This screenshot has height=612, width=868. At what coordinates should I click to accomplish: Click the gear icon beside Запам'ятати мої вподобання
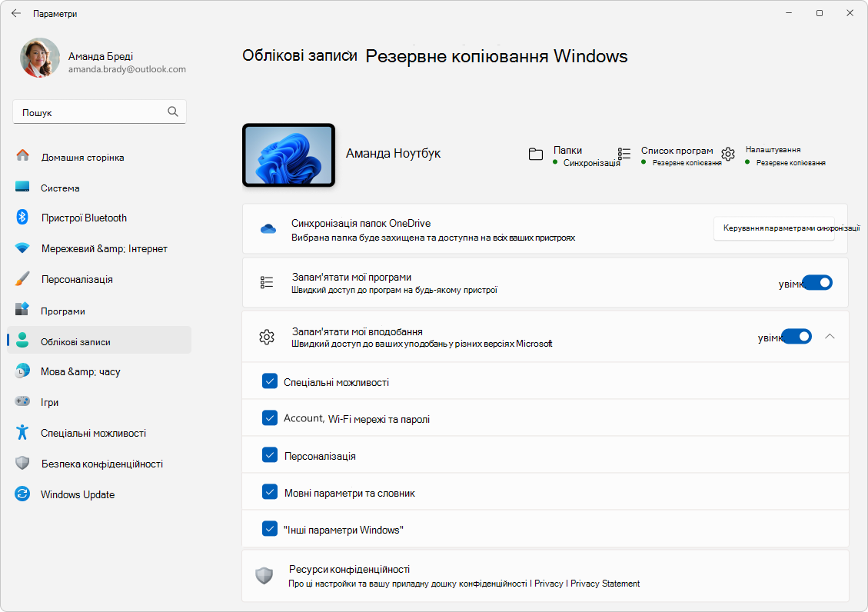tap(267, 337)
